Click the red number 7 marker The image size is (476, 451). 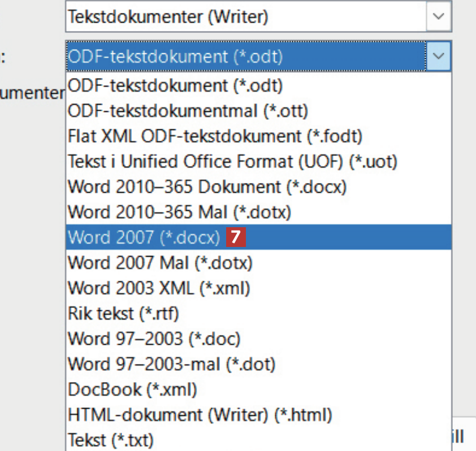tap(235, 238)
